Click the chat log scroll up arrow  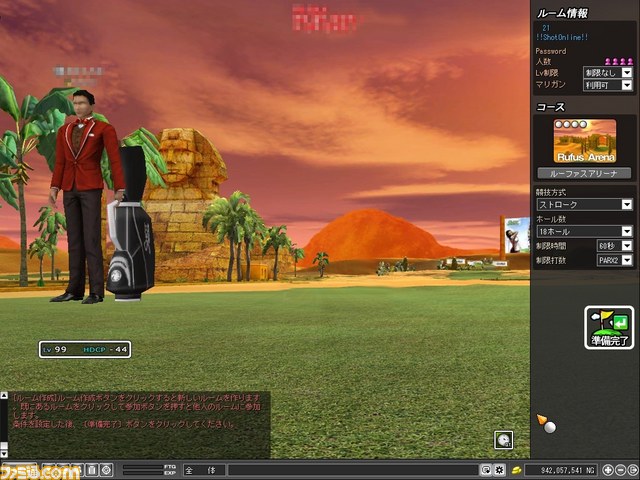pos(4,395)
